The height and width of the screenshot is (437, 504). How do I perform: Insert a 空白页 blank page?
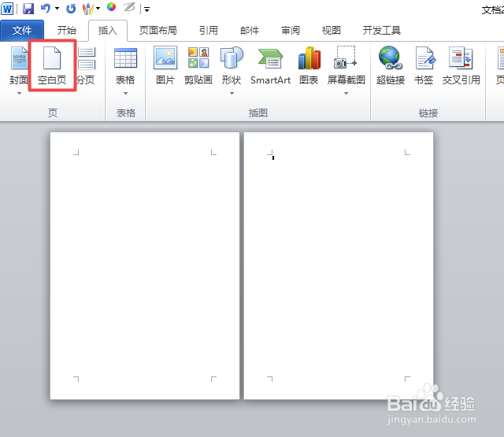pyautogui.click(x=52, y=65)
